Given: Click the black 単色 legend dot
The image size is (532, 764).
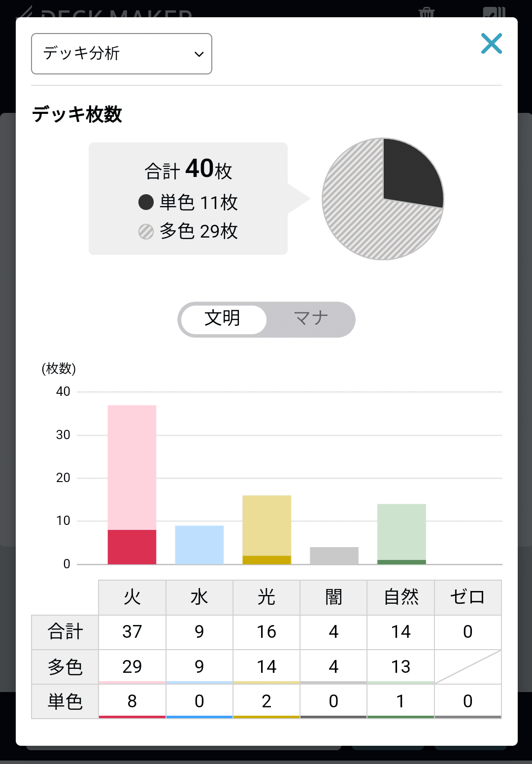Looking at the screenshot, I should (x=146, y=202).
